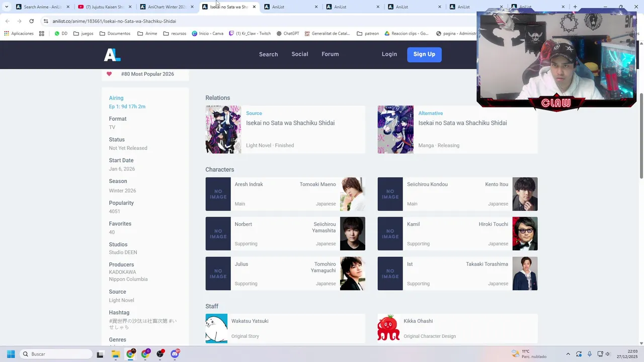Open the Generalitat de Catal... bookmark

[x=328, y=34]
